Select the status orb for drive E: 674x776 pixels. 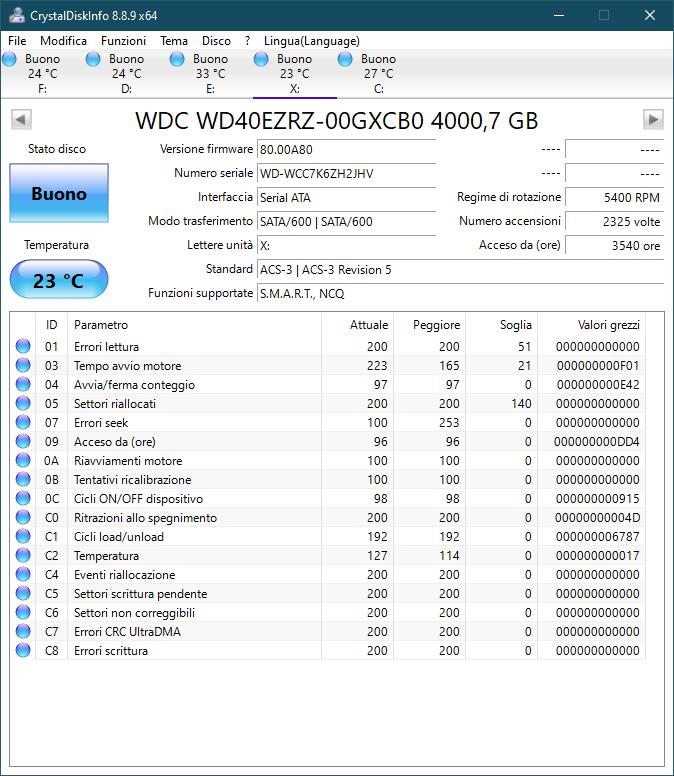(177, 59)
